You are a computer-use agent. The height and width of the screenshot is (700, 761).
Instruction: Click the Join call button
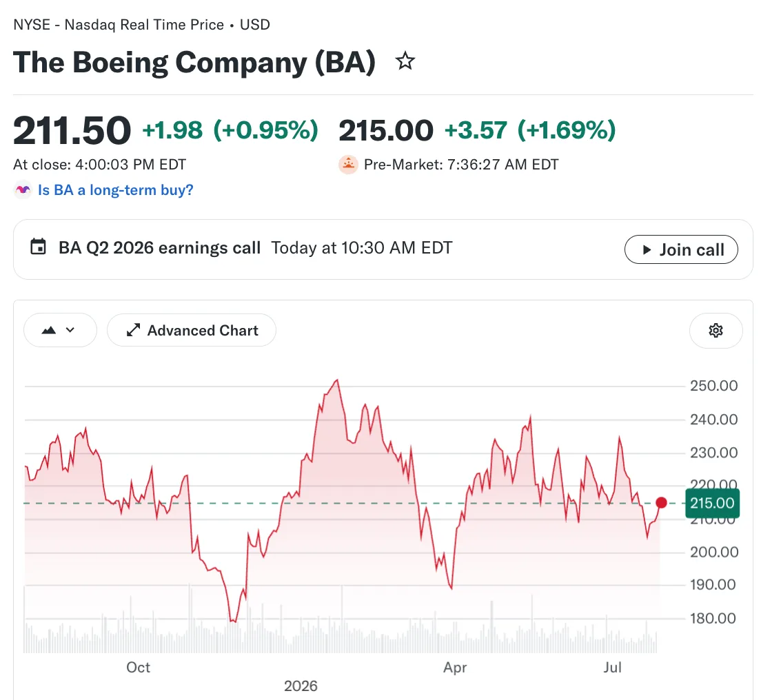coord(681,249)
